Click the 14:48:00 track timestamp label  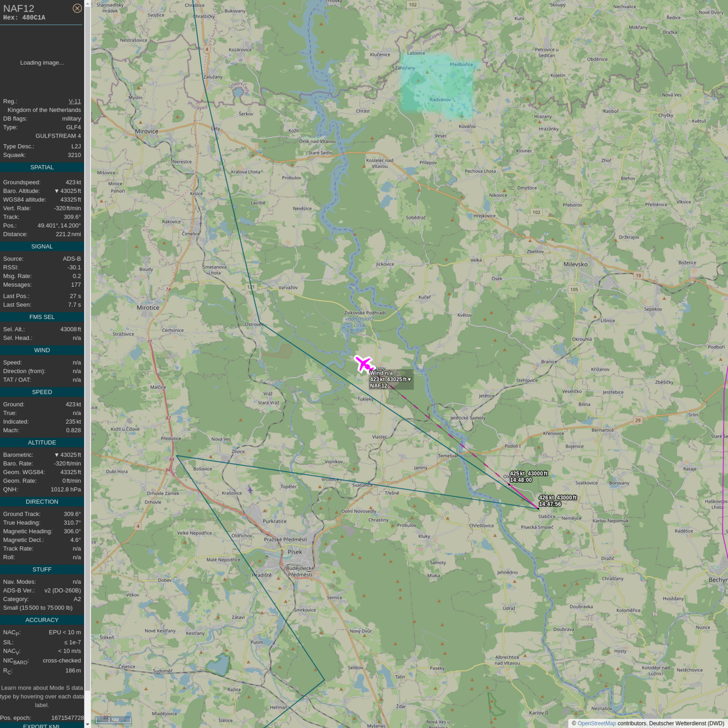[521, 480]
